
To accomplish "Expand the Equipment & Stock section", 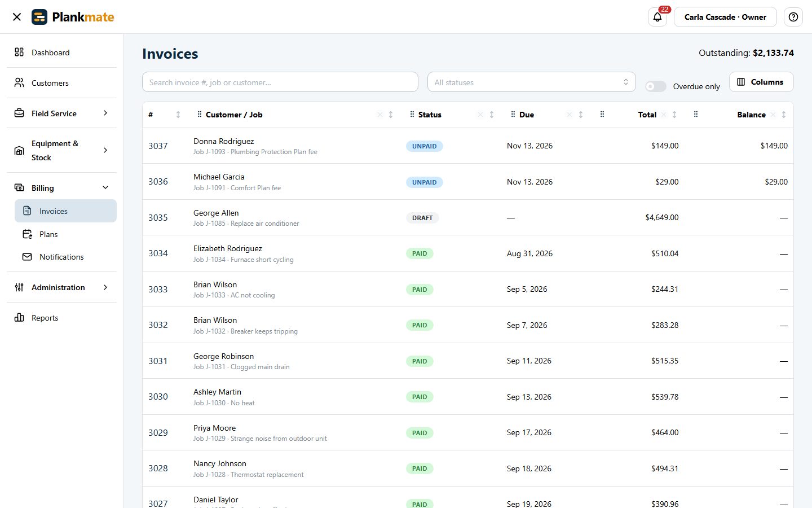I will (x=61, y=150).
